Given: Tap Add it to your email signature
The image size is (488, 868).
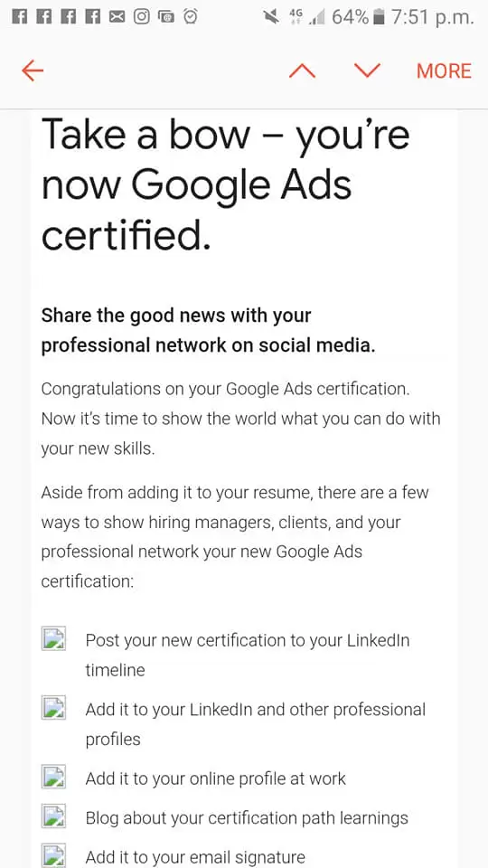Looking at the screenshot, I should pyautogui.click(x=195, y=857).
